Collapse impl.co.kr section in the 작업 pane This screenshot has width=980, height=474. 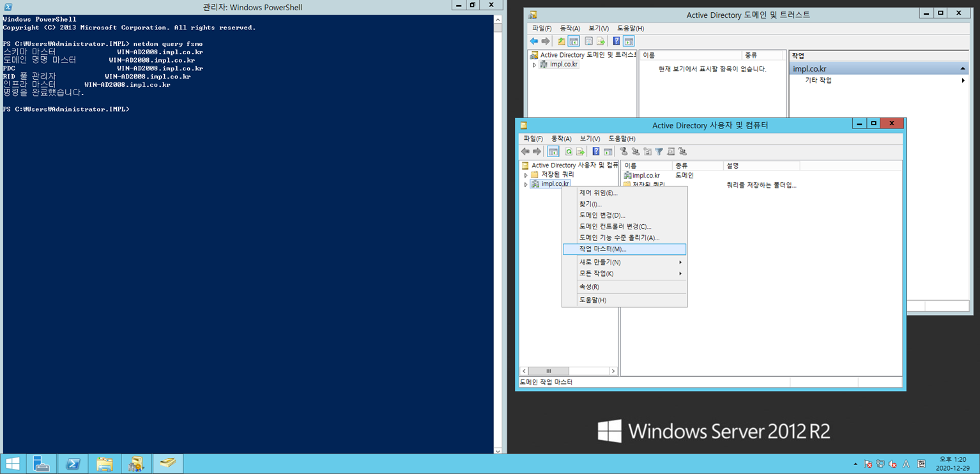pyautogui.click(x=962, y=68)
